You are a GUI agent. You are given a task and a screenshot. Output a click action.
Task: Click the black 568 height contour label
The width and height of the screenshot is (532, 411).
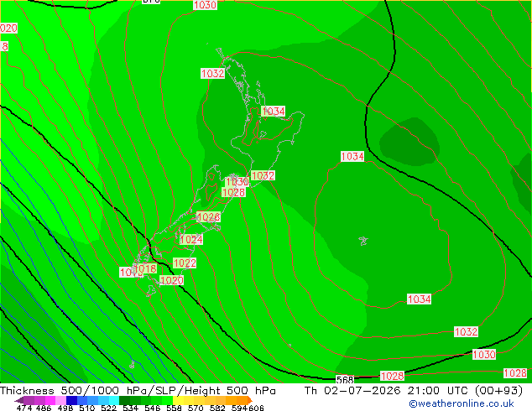coord(345,379)
